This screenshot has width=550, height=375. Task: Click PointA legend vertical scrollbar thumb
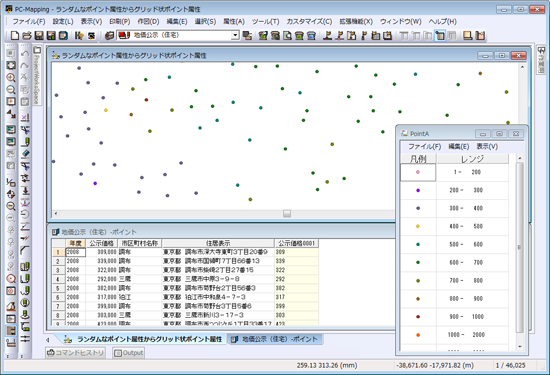[x=519, y=247]
